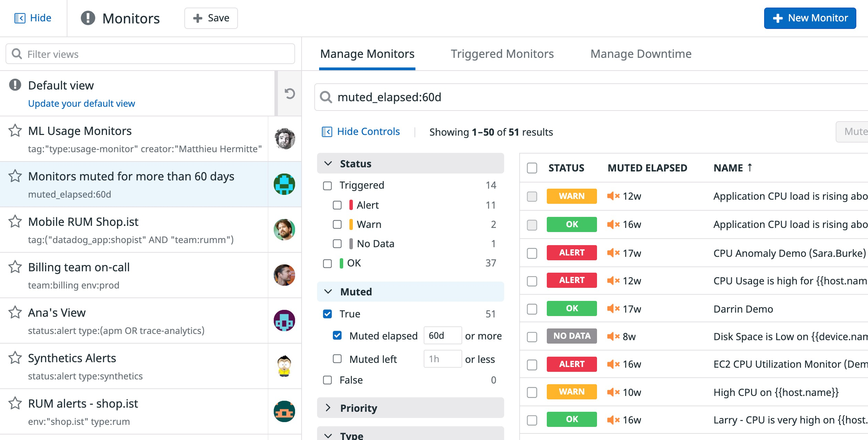Viewport: 868px width, 440px height.
Task: Click the sort arrow next to NAME column
Action: (x=750, y=167)
